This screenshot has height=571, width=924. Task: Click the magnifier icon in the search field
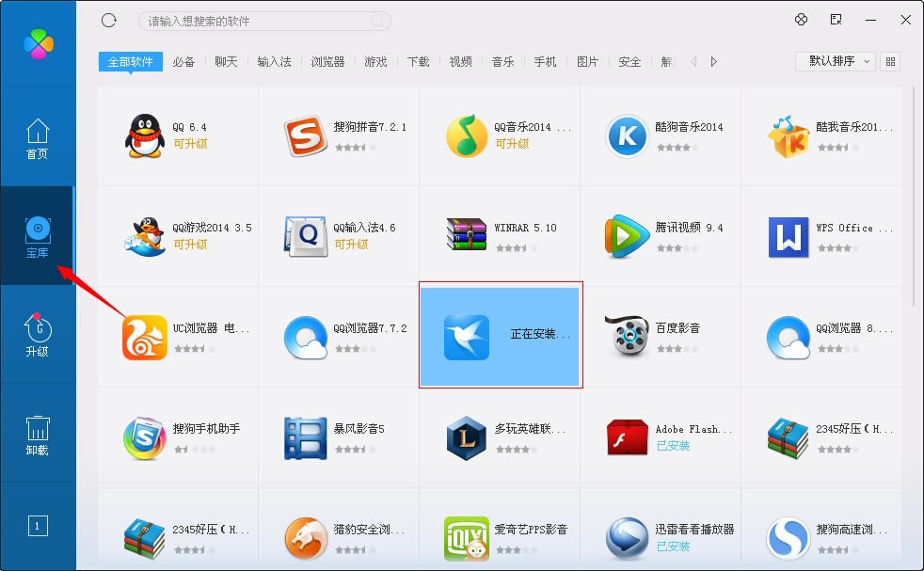tap(377, 22)
